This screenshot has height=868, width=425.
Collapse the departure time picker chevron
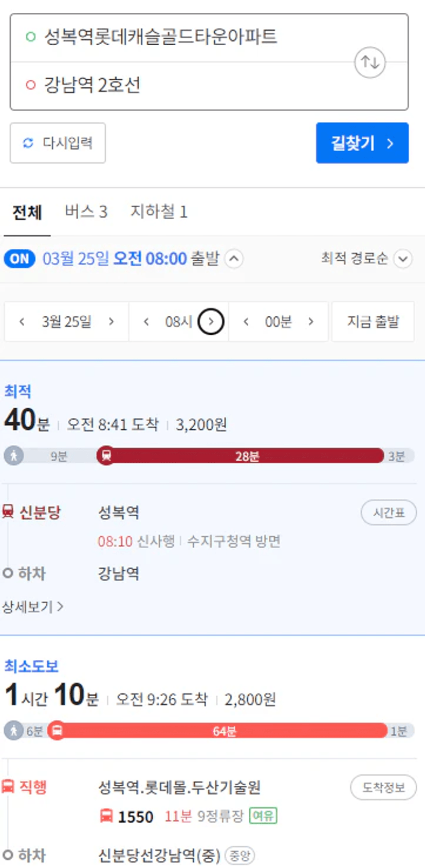234,259
